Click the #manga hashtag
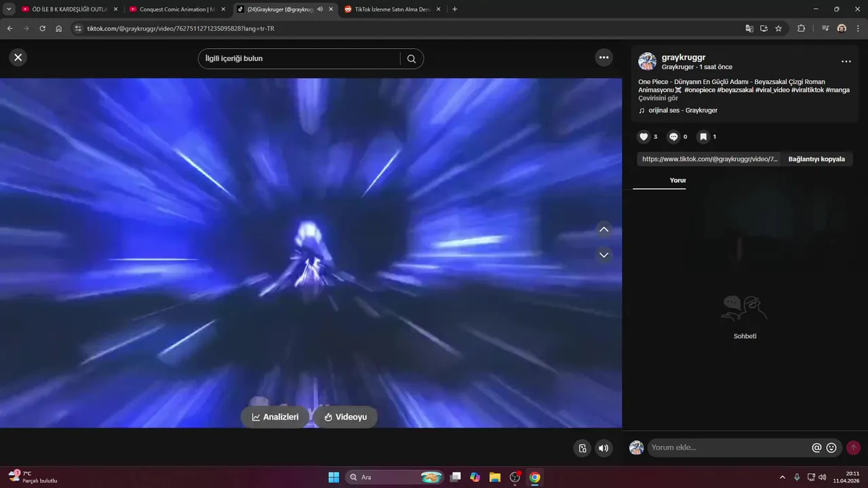This screenshot has height=488, width=868. 837,90
